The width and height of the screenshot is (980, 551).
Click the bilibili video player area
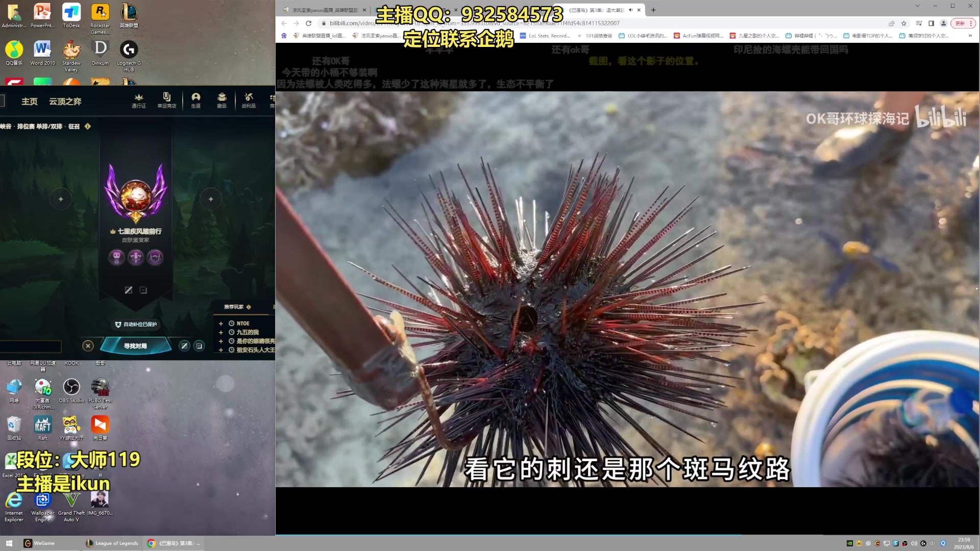(627, 289)
